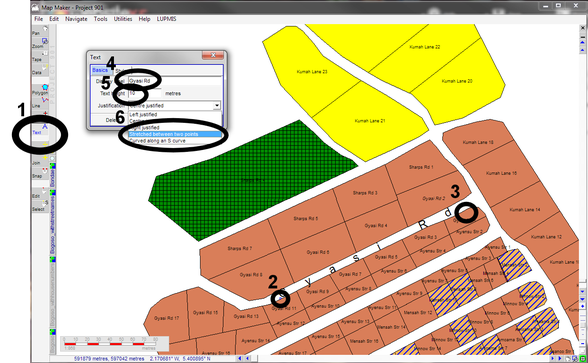
Task: Open the Utilities menu
Action: click(x=123, y=19)
